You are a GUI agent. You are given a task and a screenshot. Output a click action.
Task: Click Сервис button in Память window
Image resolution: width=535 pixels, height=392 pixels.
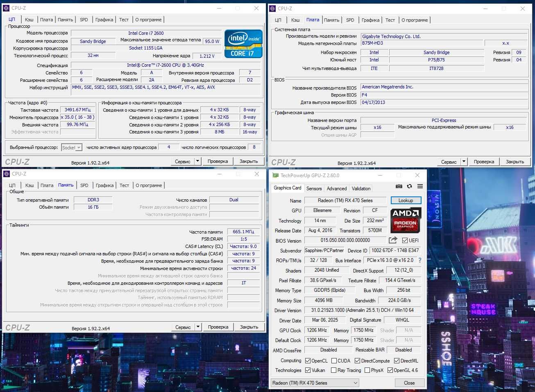pyautogui.click(x=183, y=327)
